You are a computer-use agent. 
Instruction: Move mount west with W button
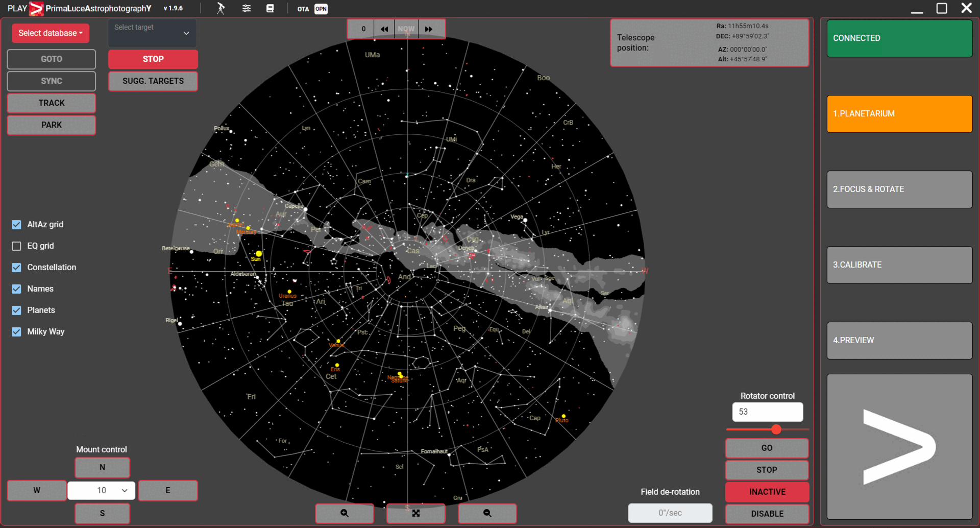pos(37,490)
